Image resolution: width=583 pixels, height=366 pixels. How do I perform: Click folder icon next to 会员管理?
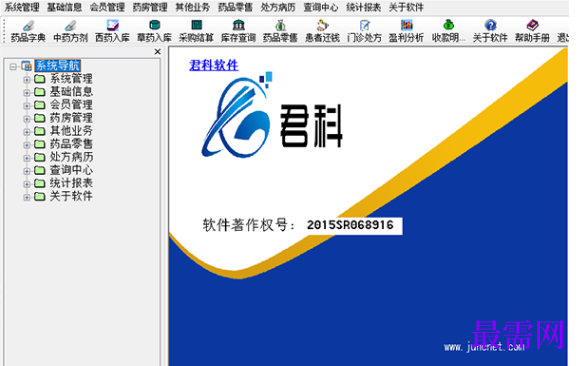point(39,105)
